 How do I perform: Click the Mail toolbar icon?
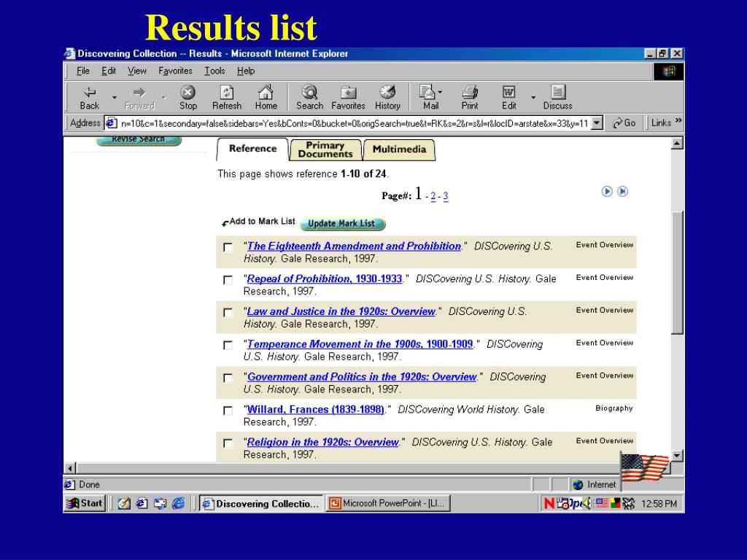430,98
